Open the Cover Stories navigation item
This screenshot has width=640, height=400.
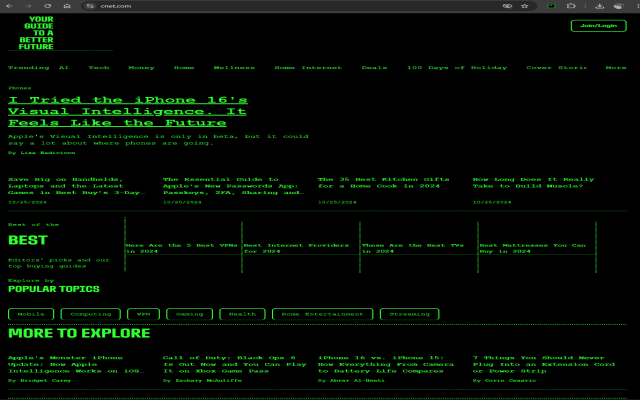coord(556,67)
